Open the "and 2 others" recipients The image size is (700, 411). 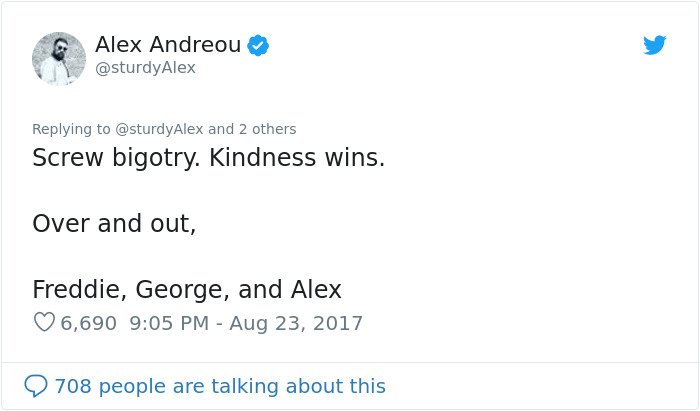point(252,129)
